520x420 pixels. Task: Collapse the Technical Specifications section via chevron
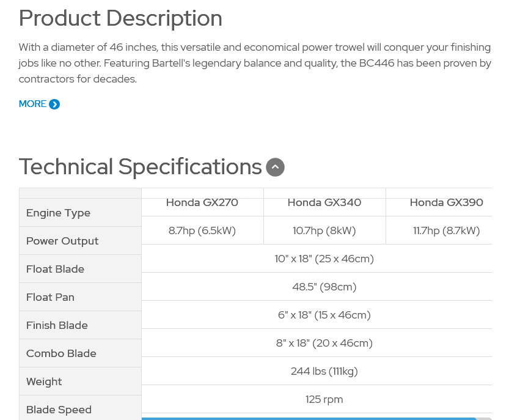click(x=275, y=167)
